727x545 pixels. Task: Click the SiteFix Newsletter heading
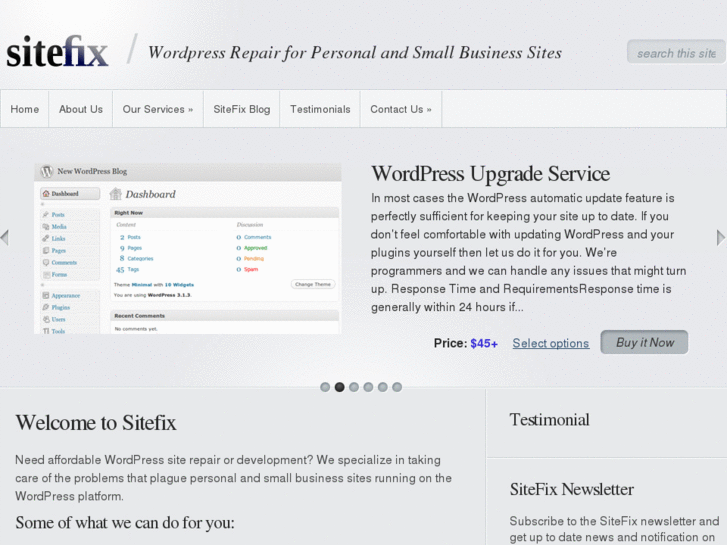click(x=572, y=489)
